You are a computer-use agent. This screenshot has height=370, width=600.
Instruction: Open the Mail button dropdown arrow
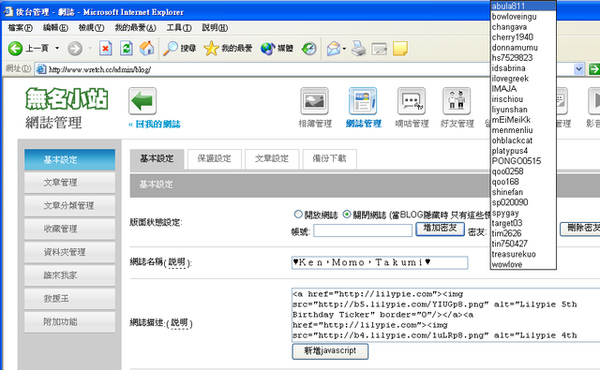pyautogui.click(x=344, y=49)
